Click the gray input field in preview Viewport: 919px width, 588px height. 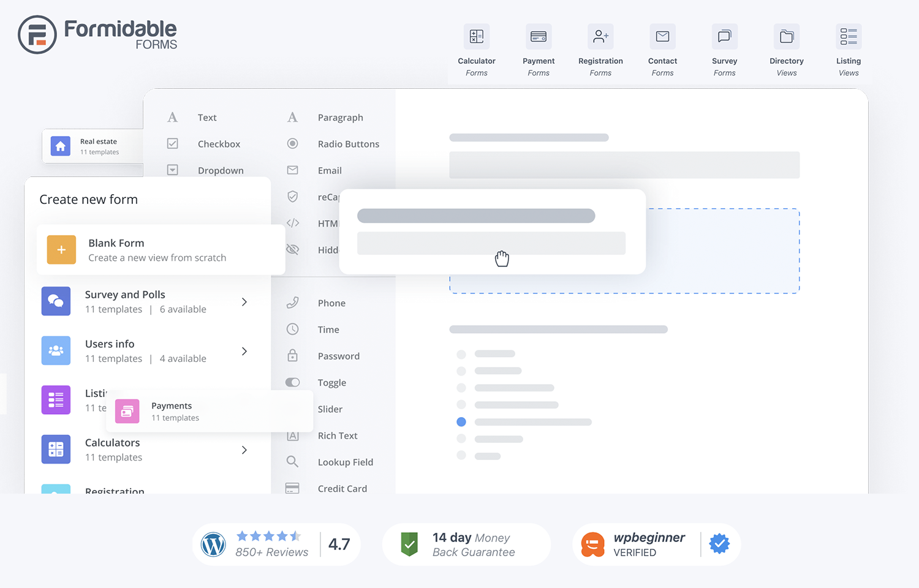[x=624, y=165]
